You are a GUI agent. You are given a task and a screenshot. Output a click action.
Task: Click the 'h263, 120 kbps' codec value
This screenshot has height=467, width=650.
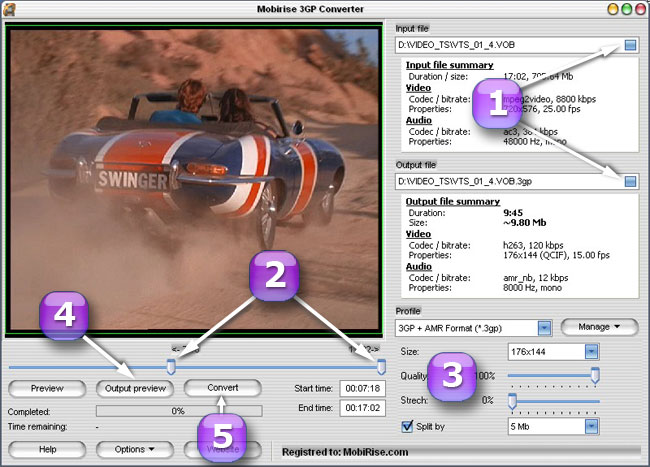coord(533,245)
